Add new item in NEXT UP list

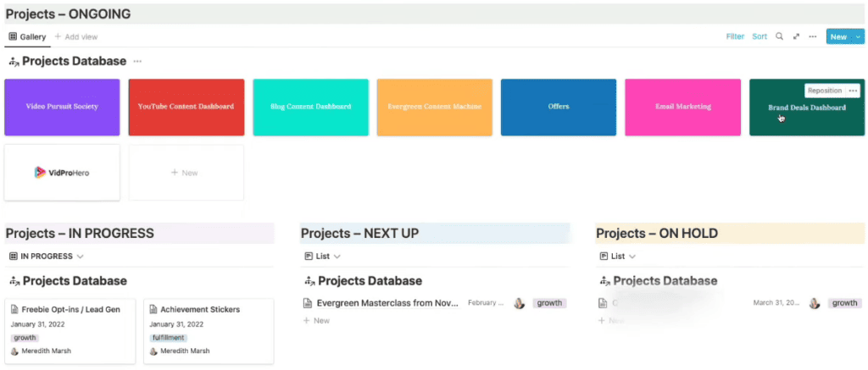(x=317, y=321)
